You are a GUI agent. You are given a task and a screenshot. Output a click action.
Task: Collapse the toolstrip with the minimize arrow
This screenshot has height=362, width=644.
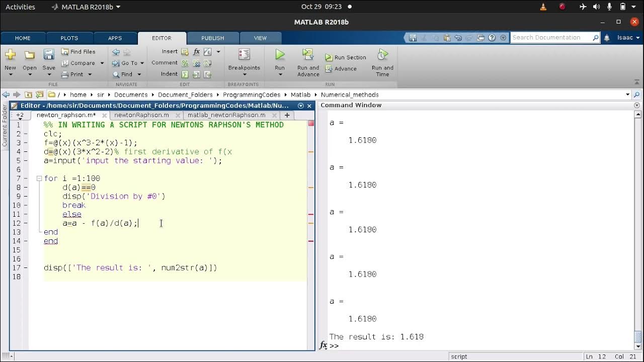pyautogui.click(x=637, y=83)
